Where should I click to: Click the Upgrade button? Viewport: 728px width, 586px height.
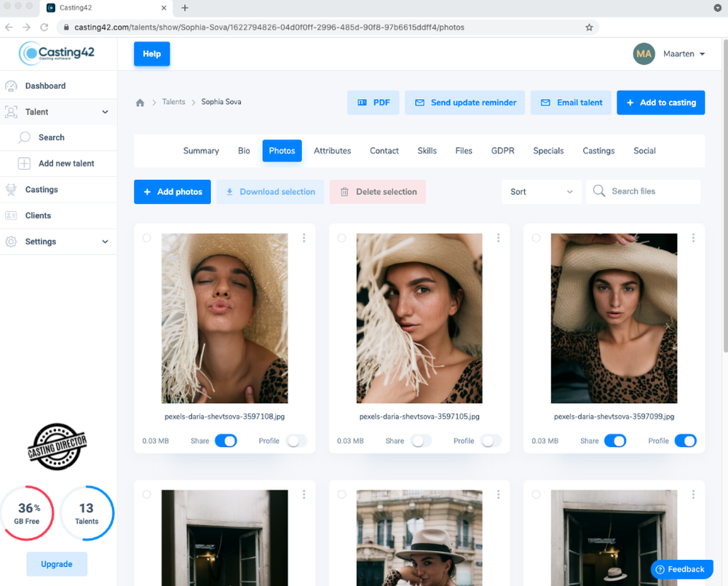tap(57, 564)
